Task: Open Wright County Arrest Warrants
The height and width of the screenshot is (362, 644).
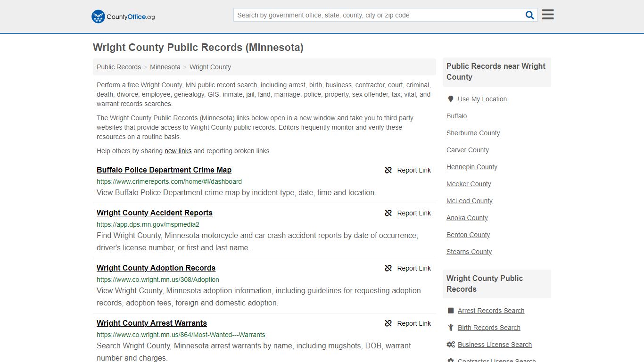Action: point(152,323)
